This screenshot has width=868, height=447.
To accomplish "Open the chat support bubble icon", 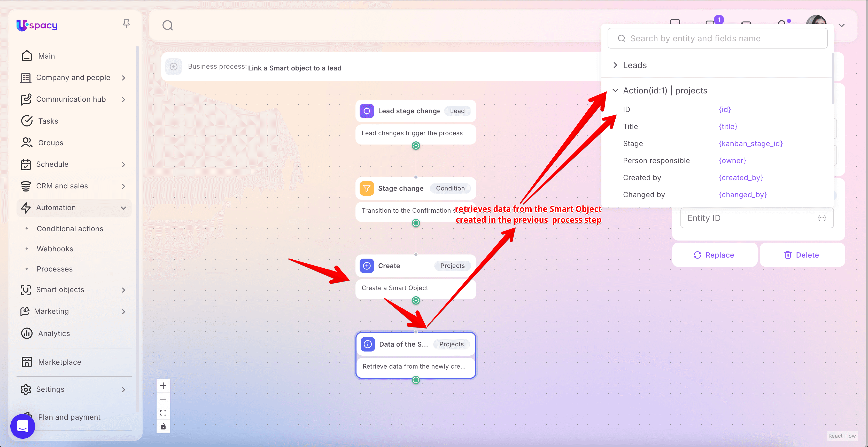I will tap(22, 426).
